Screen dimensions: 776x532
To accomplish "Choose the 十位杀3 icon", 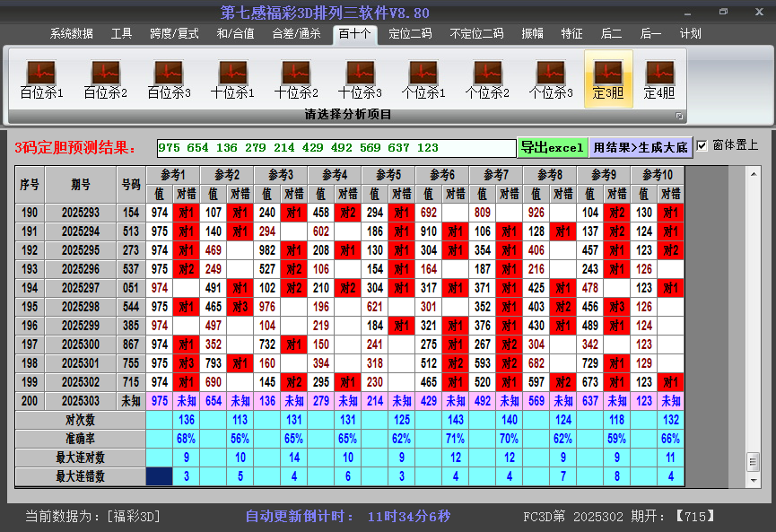I will (x=360, y=79).
